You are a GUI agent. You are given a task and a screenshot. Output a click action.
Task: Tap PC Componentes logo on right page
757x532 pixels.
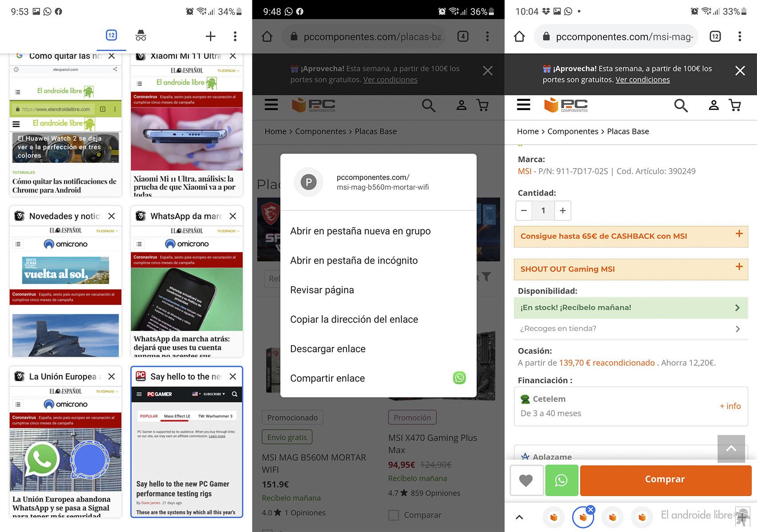click(566, 105)
